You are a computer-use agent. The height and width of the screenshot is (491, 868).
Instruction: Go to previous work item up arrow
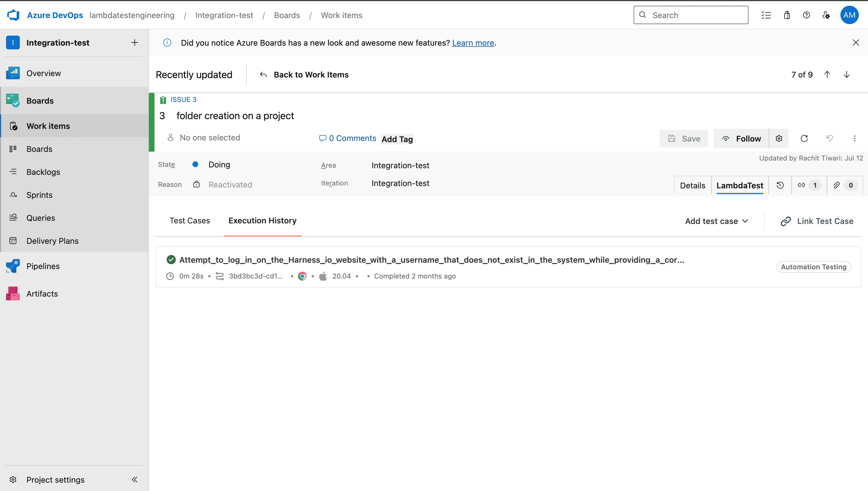coord(827,75)
